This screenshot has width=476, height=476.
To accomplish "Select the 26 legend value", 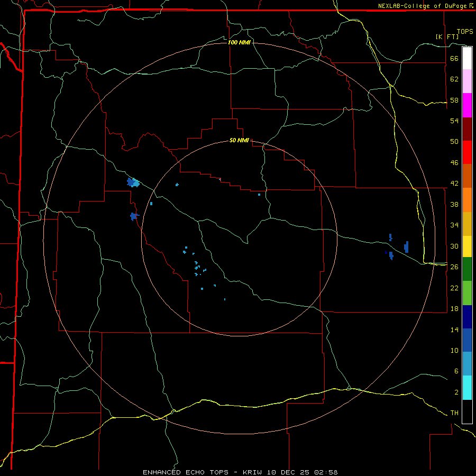I will 454,267.
